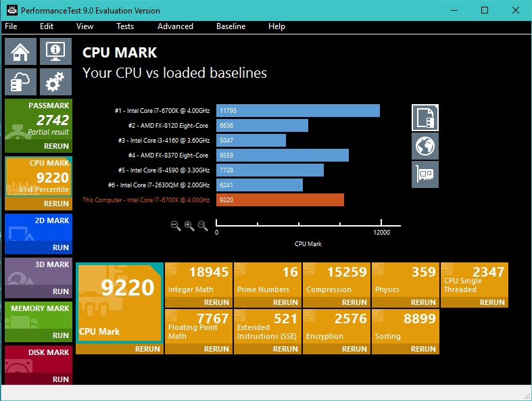Open the cloud baseline management icon
The width and height of the screenshot is (532, 401).
tap(20, 82)
